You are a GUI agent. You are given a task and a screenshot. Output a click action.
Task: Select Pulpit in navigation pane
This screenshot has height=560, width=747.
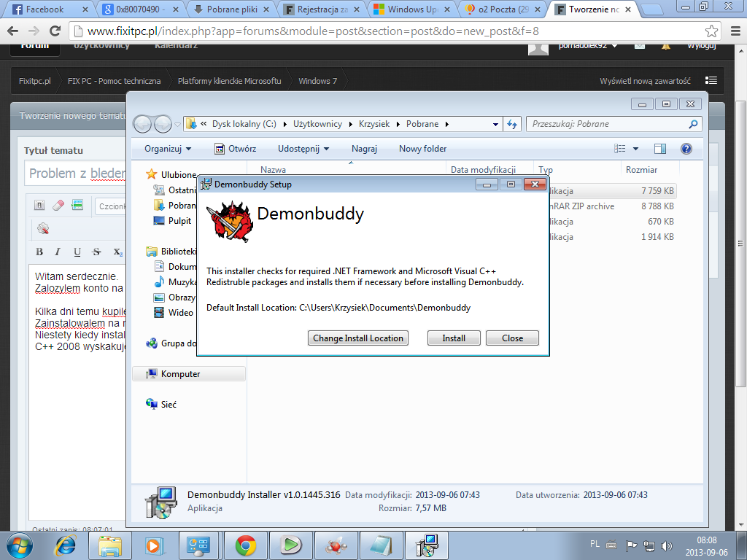tap(179, 220)
